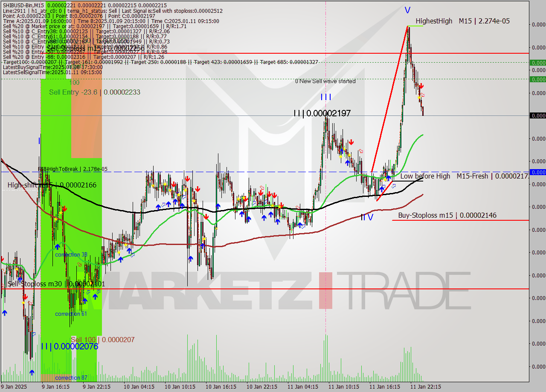The image size is (546, 392).
Task: Click the 'correction 38' label
Action: pos(71,254)
